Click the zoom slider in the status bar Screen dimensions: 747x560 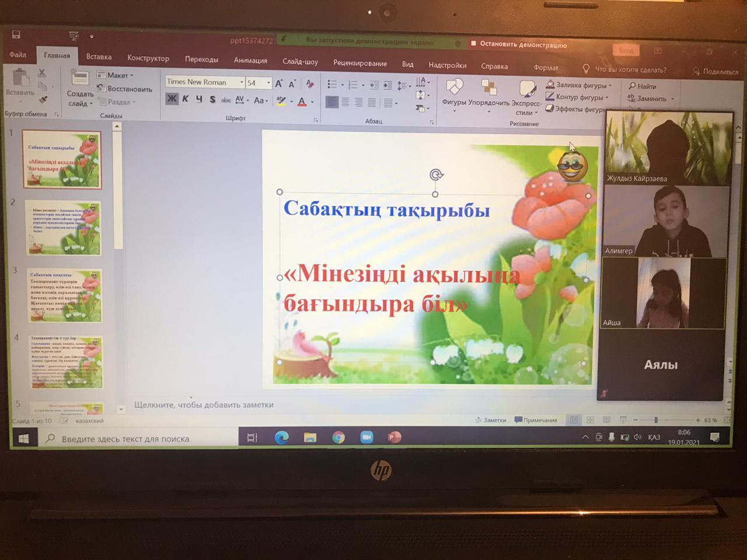coord(656,420)
